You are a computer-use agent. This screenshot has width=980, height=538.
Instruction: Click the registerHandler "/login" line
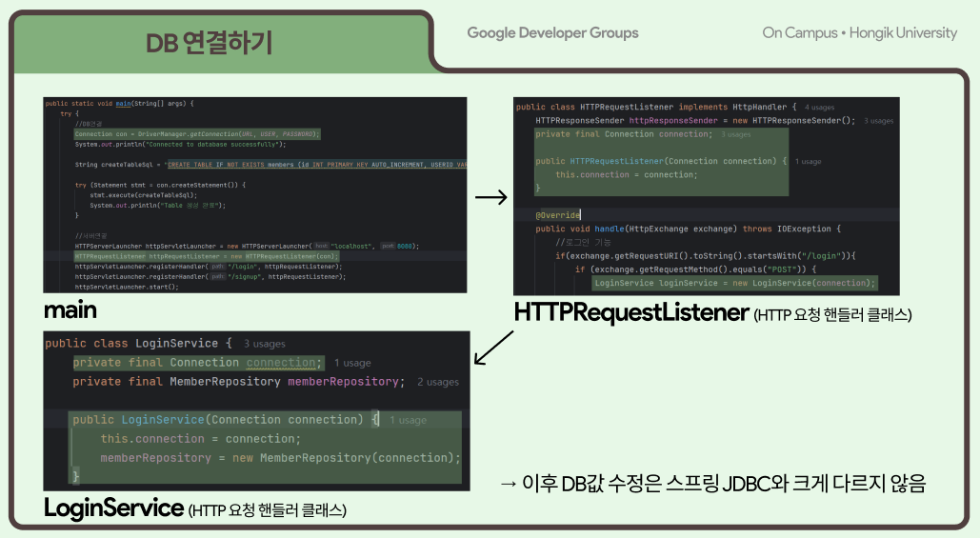[x=209, y=267]
